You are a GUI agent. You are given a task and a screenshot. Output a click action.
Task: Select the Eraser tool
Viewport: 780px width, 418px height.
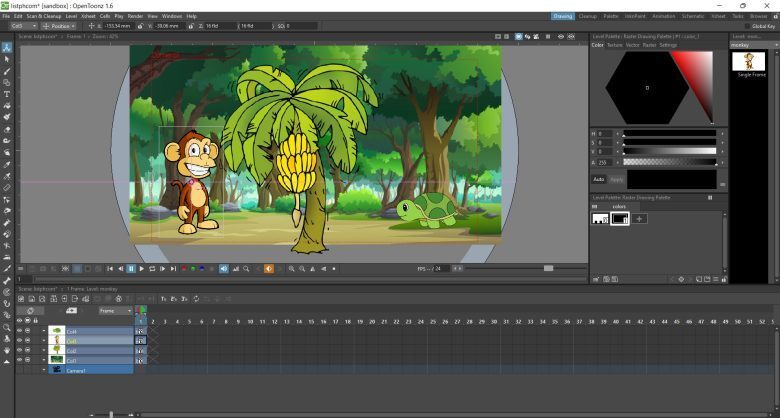[x=7, y=129]
